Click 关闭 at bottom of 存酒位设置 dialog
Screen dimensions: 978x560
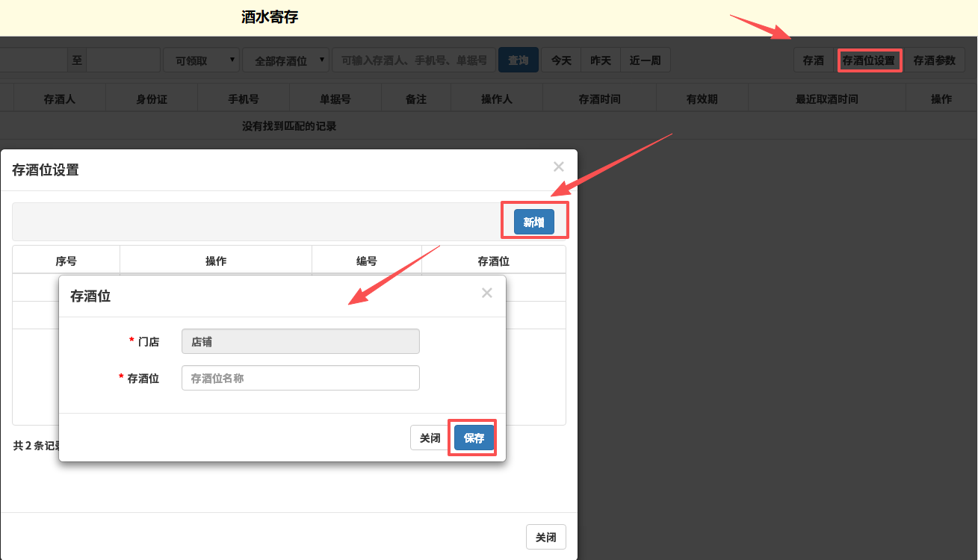[x=545, y=537]
